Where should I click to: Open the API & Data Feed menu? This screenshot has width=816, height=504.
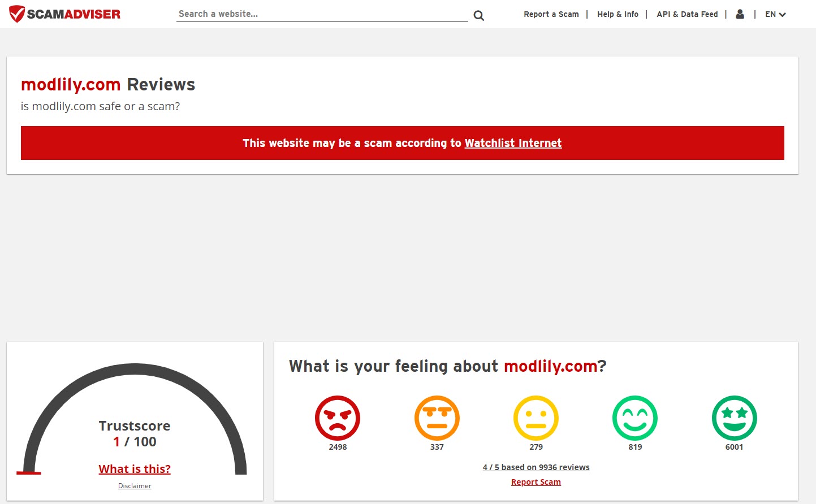tap(687, 14)
